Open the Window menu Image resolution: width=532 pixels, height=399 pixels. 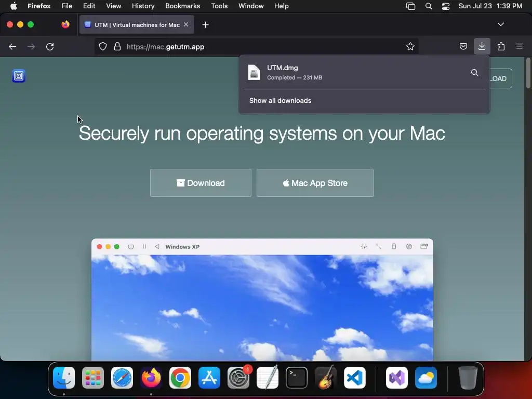click(x=251, y=6)
